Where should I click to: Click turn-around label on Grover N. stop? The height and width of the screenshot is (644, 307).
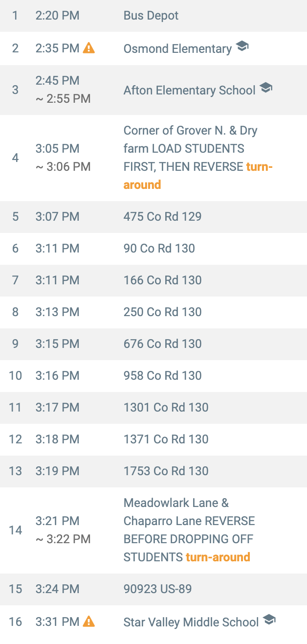pos(142,184)
